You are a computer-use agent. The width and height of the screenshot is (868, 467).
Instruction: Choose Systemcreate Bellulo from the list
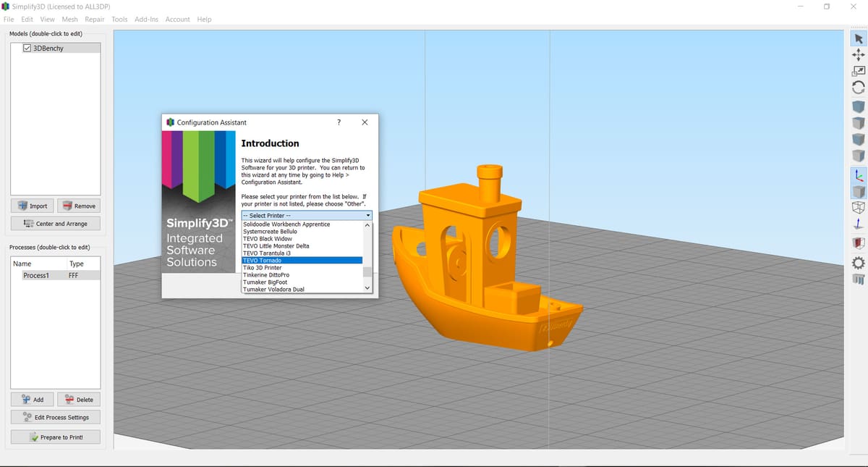click(x=302, y=232)
